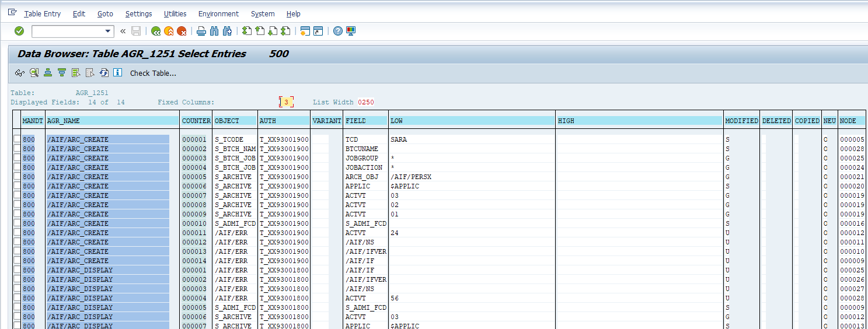The height and width of the screenshot is (329, 868).
Task: Click the green Enter checkmark icon
Action: coord(19,31)
